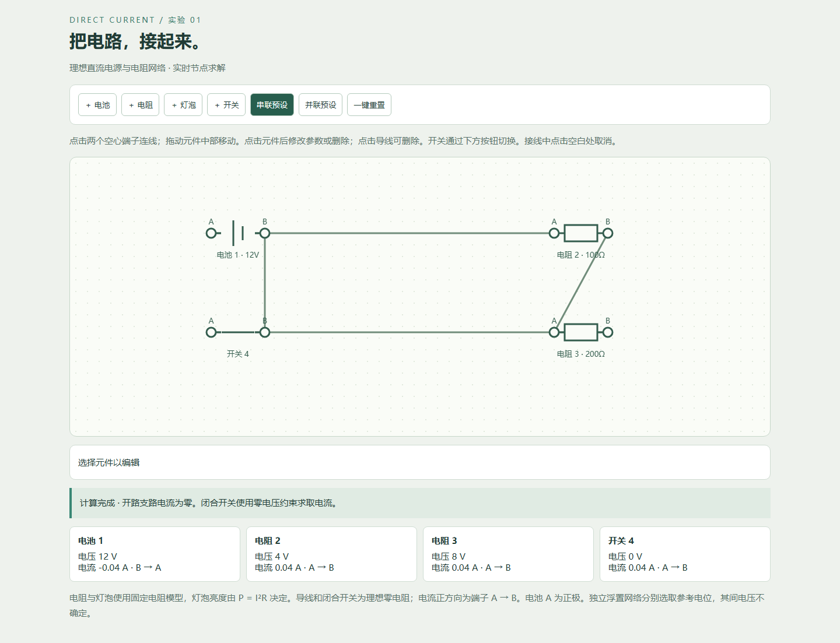Reset everything with 一键重置
Screen dimensions: 840x643
tap(369, 105)
